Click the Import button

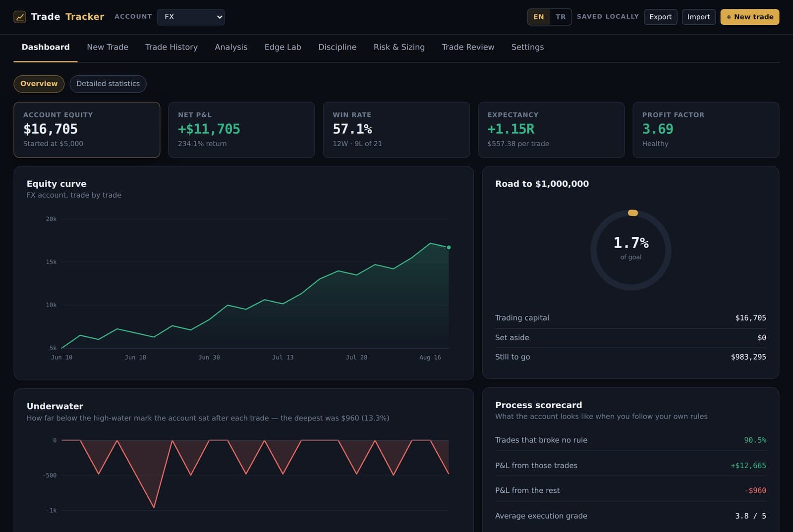tap(699, 17)
